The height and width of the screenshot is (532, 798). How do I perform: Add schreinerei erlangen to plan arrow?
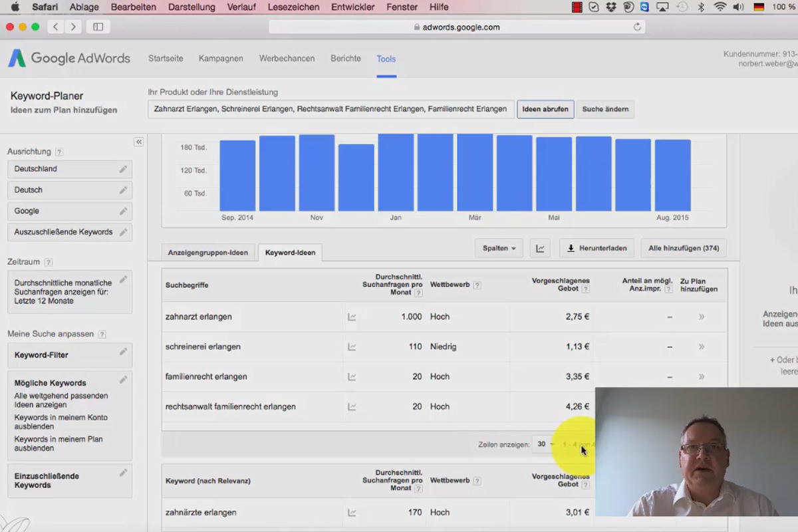pos(701,347)
